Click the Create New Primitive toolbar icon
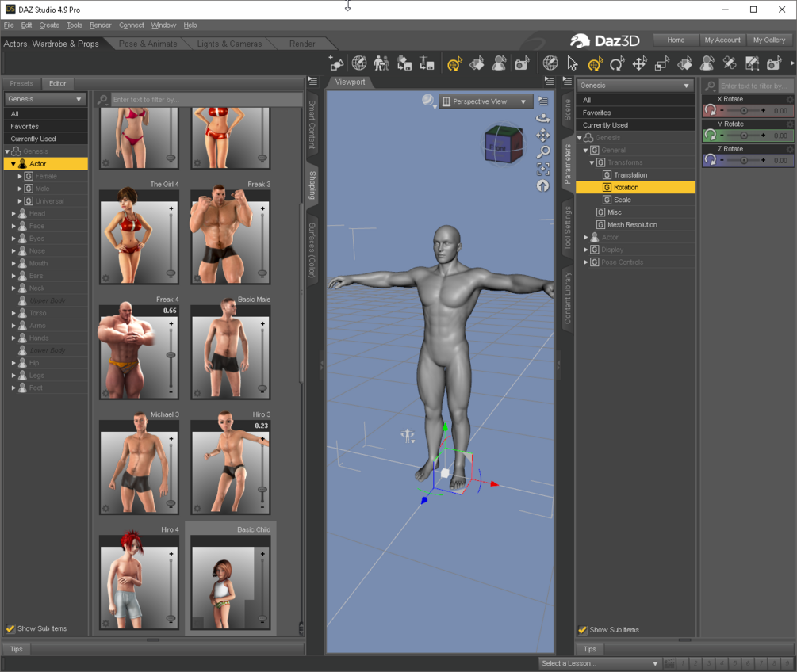The height and width of the screenshot is (672, 797). (x=336, y=63)
